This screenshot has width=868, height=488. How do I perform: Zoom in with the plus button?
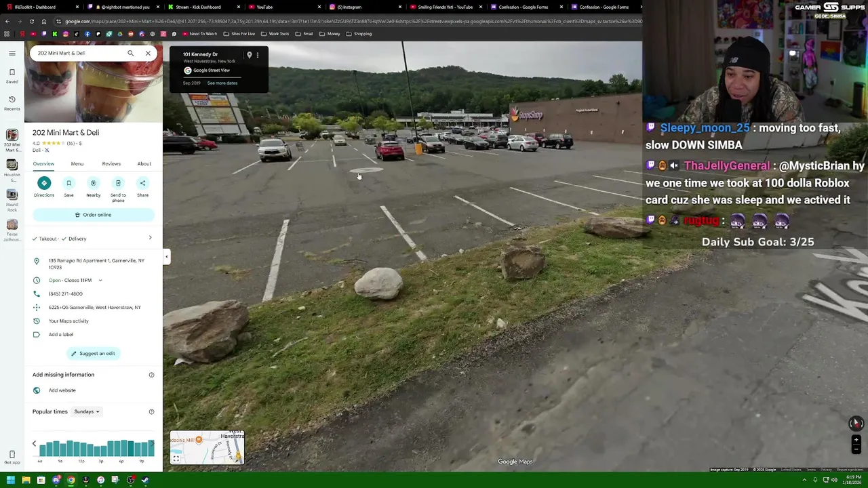(x=856, y=440)
